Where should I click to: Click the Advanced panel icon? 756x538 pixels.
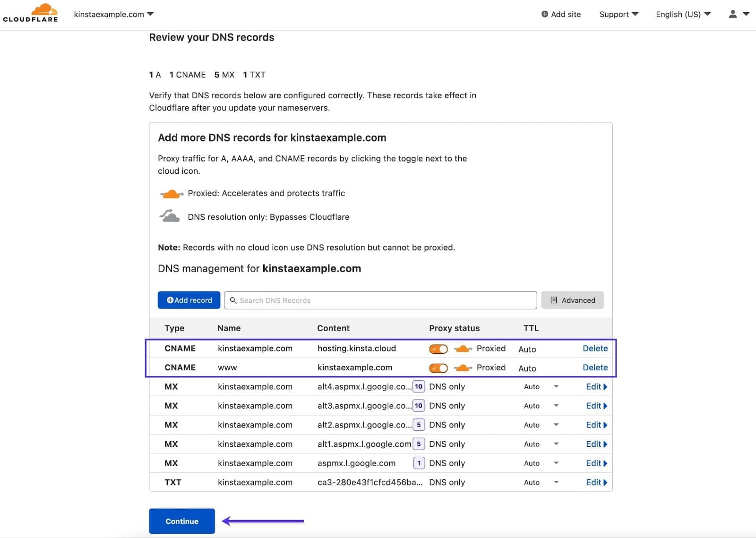pyautogui.click(x=553, y=300)
